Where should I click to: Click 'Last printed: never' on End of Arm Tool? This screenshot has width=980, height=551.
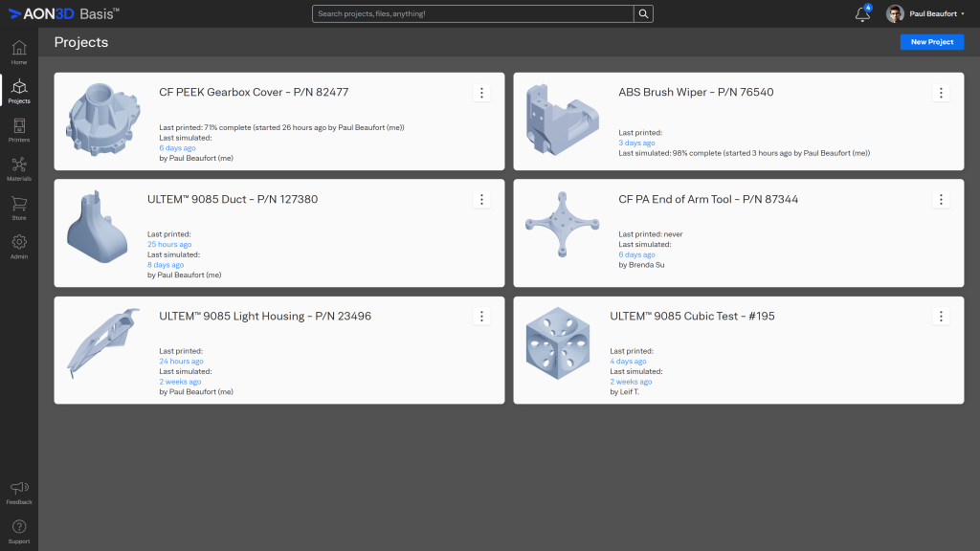[651, 234]
